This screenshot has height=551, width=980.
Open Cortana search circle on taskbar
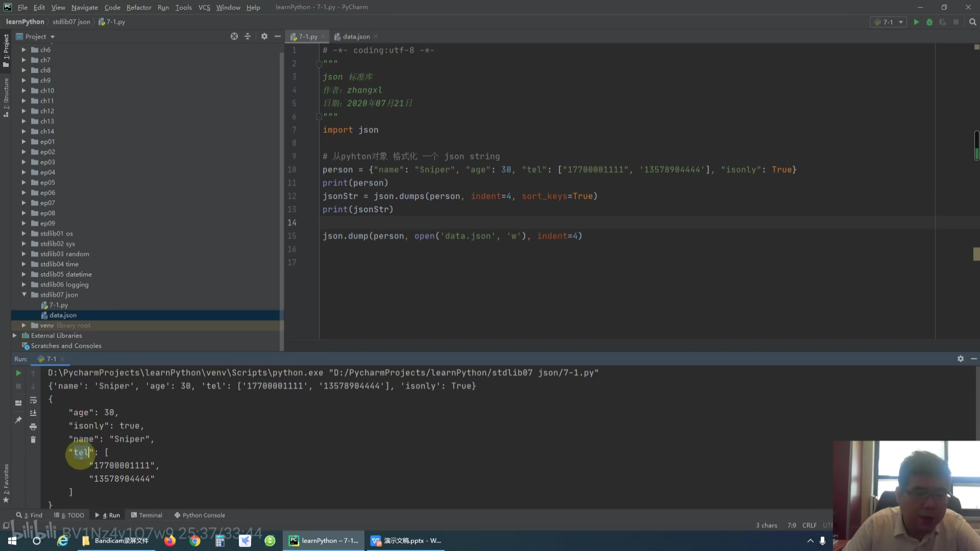tap(37, 541)
